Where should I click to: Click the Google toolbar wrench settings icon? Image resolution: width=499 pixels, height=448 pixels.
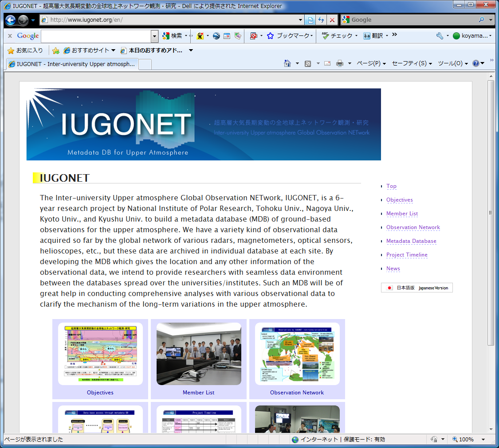(440, 36)
